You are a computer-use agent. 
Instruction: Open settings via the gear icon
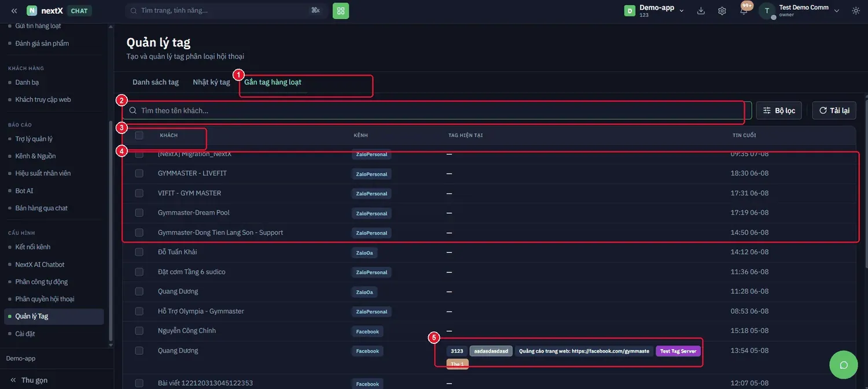click(722, 11)
